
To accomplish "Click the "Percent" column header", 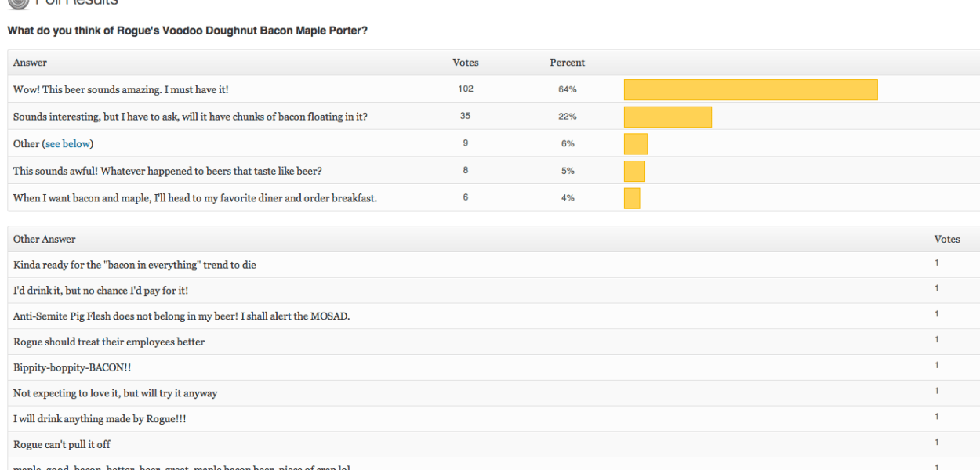I will tap(568, 63).
